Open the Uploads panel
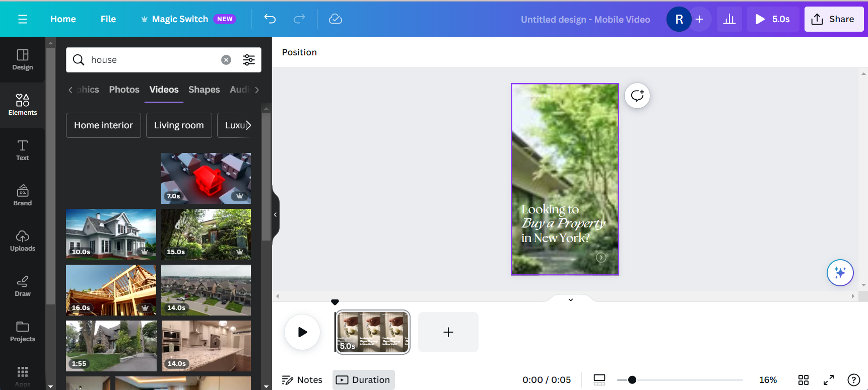Screen dimensions: 868x390 click(23, 241)
